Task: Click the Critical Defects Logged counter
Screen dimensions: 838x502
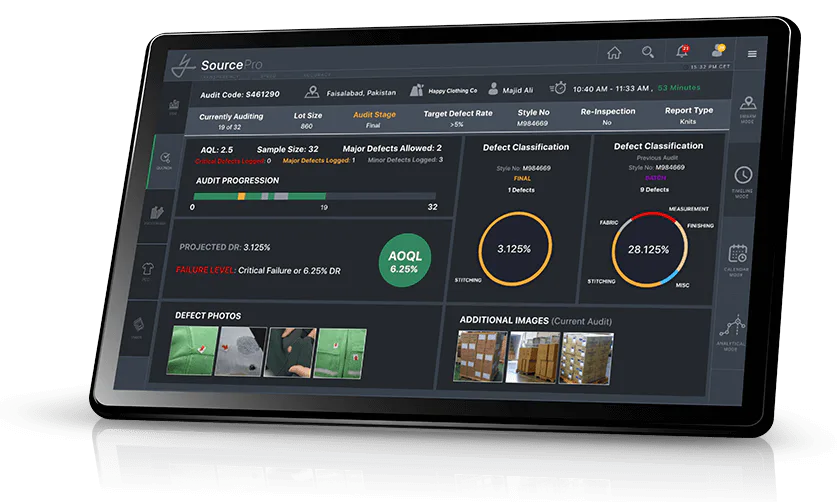Action: [x=233, y=161]
